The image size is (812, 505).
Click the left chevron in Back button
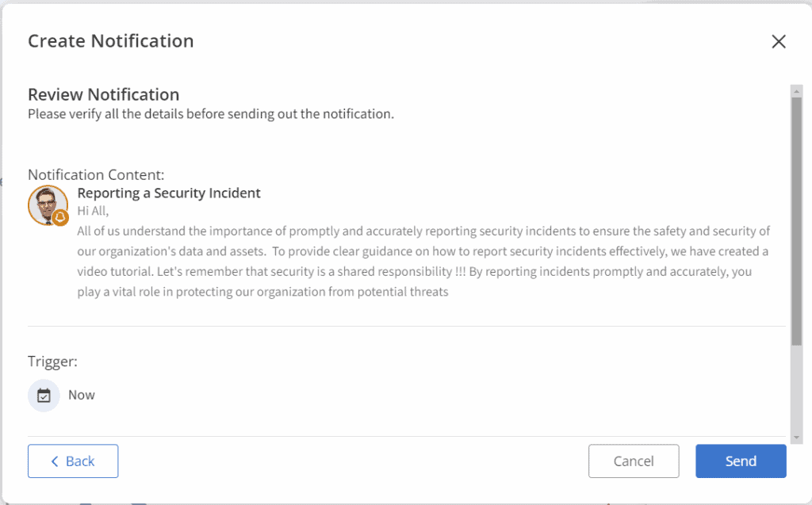click(55, 461)
